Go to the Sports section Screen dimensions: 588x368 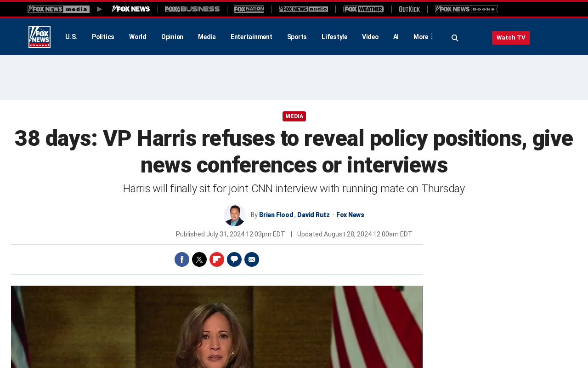click(297, 37)
